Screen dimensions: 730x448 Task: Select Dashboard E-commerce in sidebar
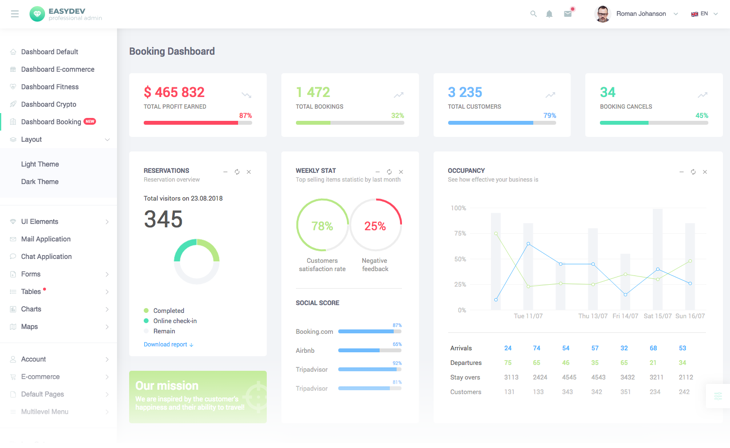[58, 69]
